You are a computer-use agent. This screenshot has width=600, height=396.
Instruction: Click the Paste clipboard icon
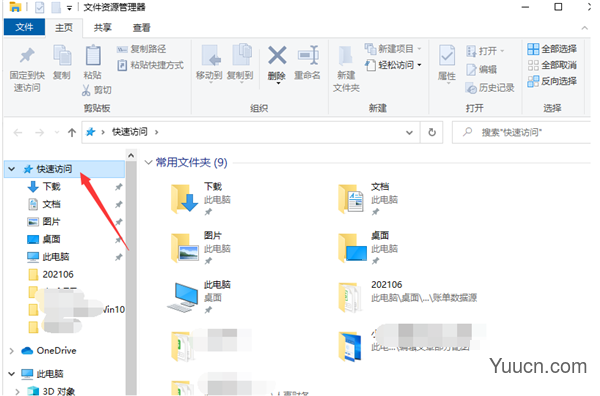tap(93, 55)
